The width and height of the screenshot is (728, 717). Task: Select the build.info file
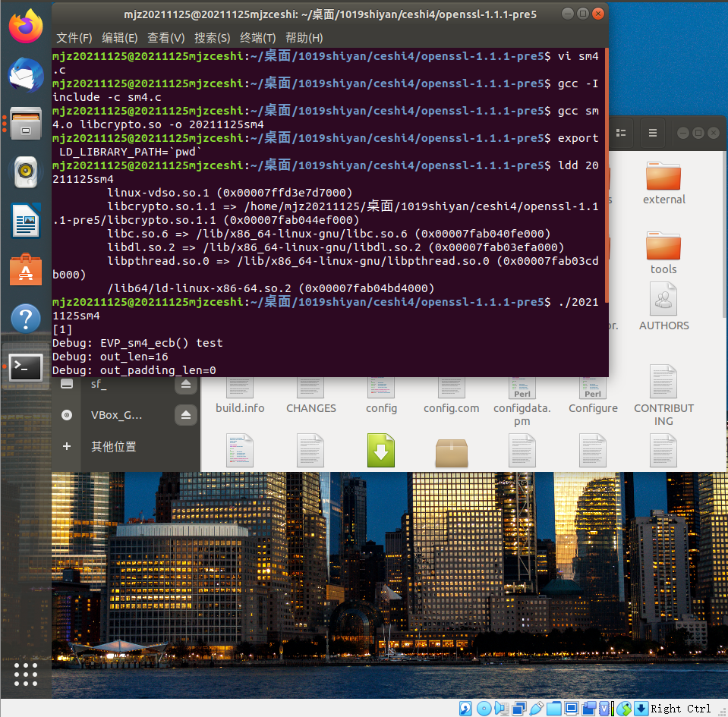point(240,395)
